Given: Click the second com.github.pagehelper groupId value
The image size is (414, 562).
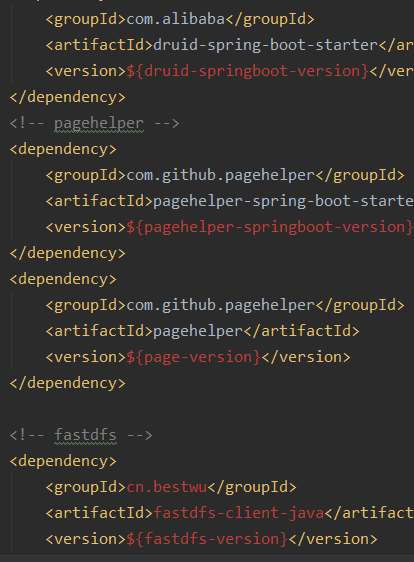Looking at the screenshot, I should click(x=220, y=305).
